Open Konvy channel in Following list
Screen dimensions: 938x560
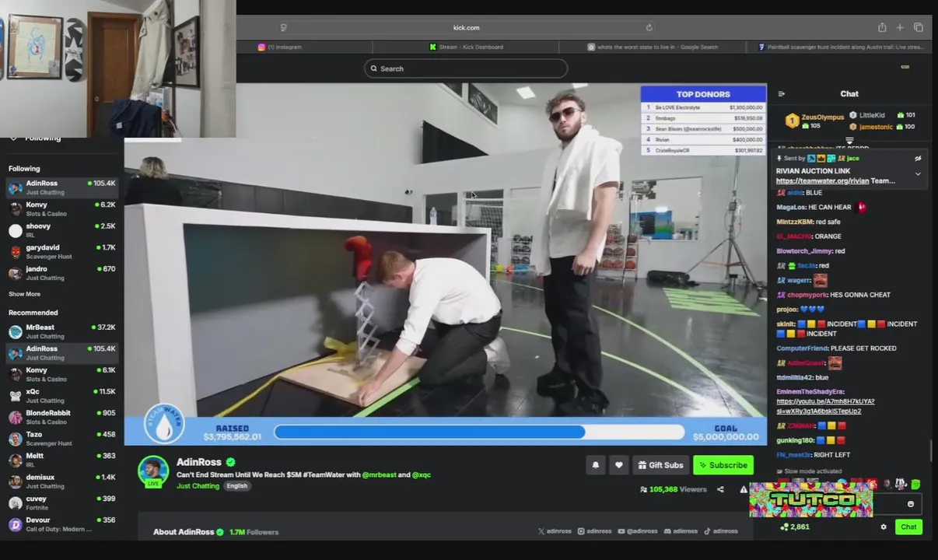pos(62,209)
